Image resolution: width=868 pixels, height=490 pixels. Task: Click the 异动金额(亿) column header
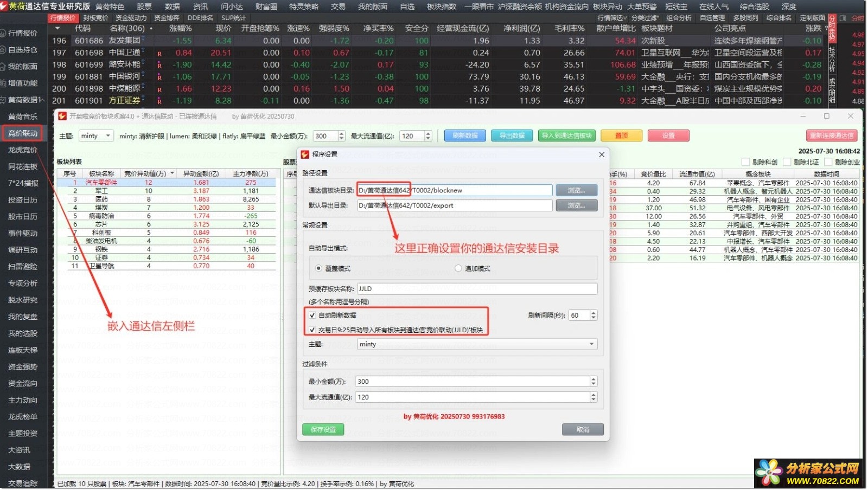(201, 173)
